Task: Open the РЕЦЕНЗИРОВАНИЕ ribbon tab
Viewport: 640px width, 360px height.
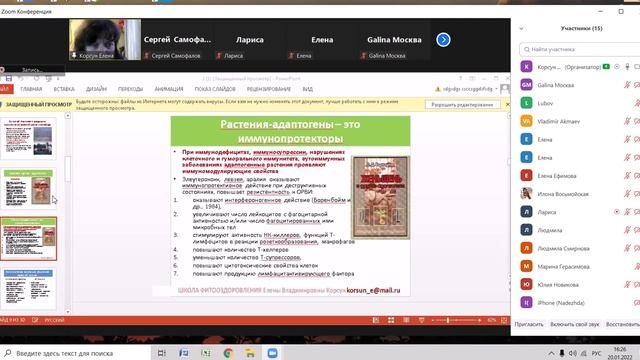Action: tap(269, 89)
